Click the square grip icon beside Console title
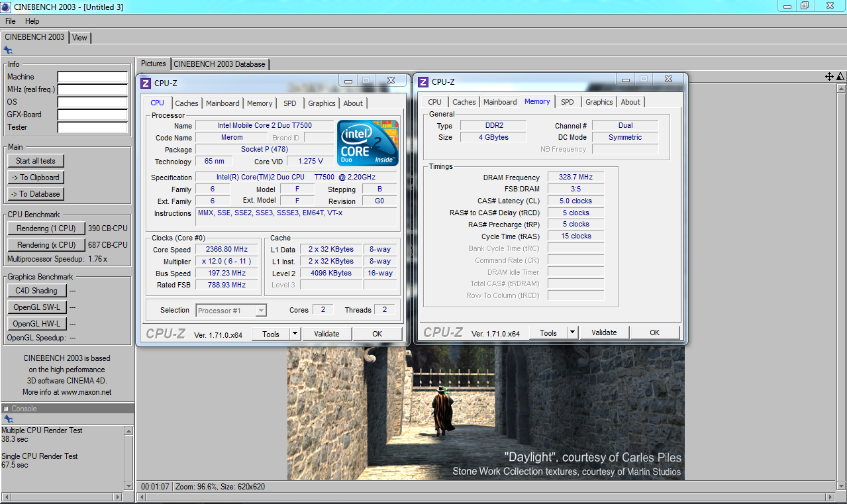The image size is (847, 504). click(x=6, y=409)
